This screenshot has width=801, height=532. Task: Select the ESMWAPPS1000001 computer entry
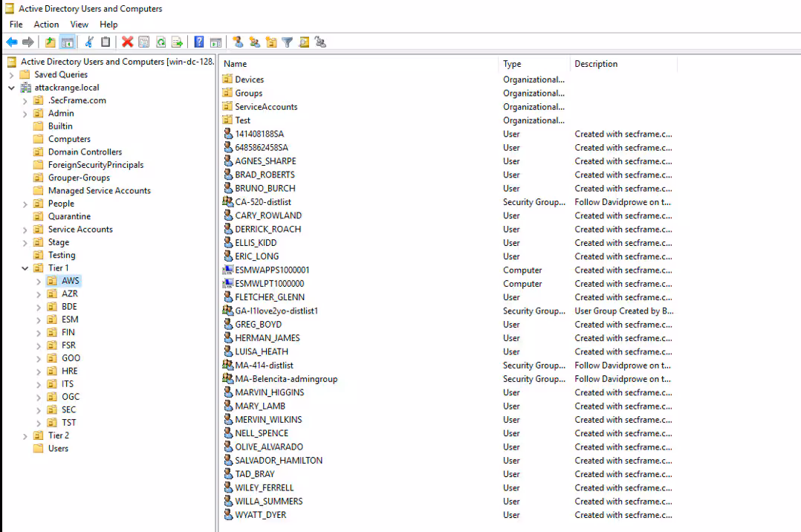tap(272, 270)
